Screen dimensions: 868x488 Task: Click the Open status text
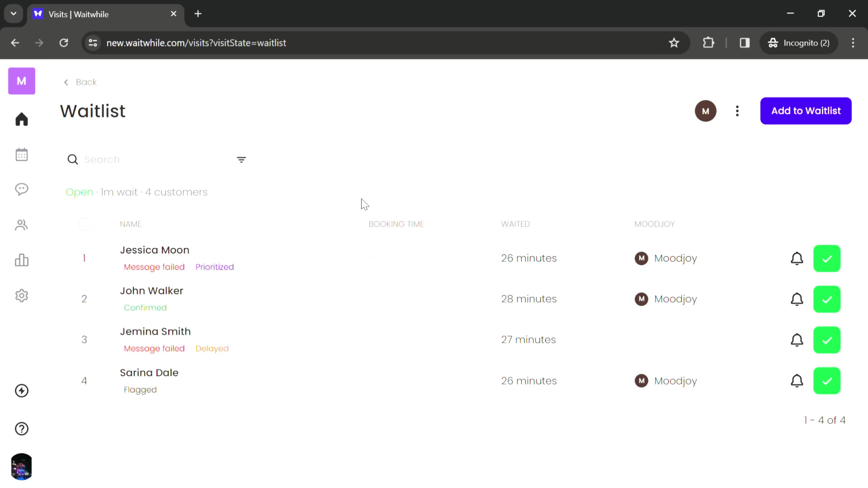79,192
